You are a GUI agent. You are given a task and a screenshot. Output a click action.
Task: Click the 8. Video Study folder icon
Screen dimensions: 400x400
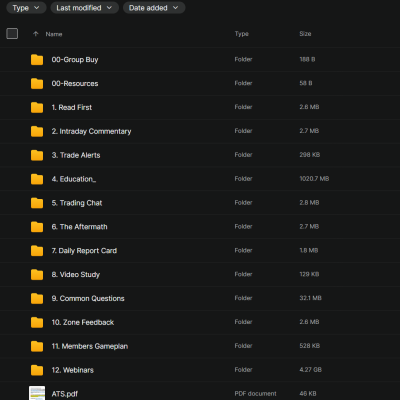coord(37,275)
